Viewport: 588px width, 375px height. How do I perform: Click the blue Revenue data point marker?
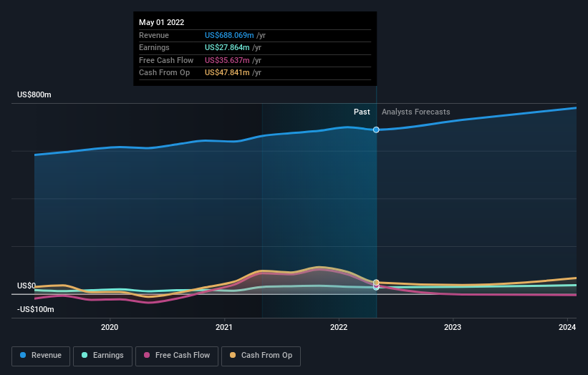click(x=376, y=130)
